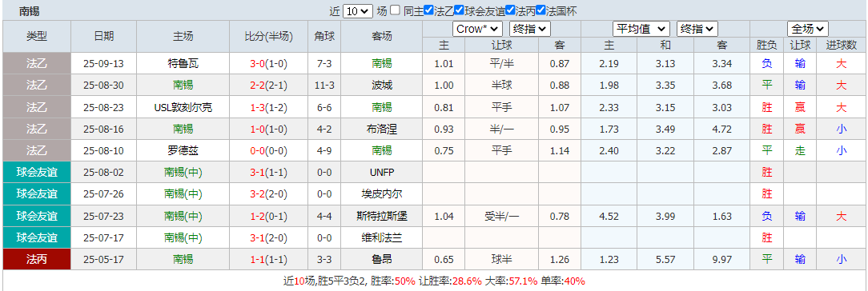Click handicap value 受半/一

click(502, 216)
